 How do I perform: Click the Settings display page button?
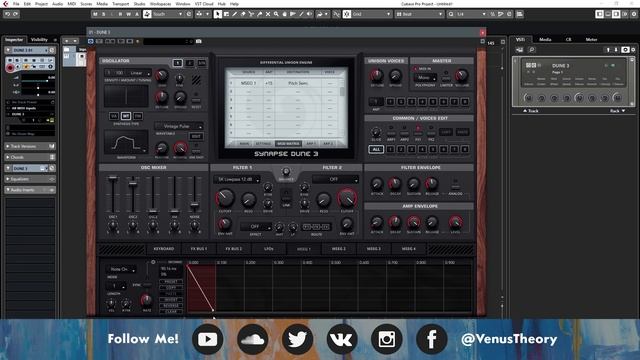pos(263,144)
